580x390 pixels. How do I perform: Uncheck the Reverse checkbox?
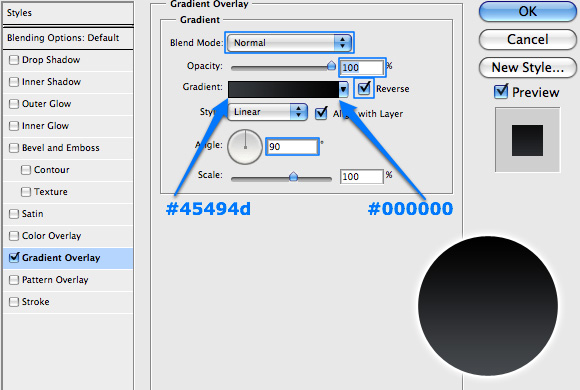point(364,88)
